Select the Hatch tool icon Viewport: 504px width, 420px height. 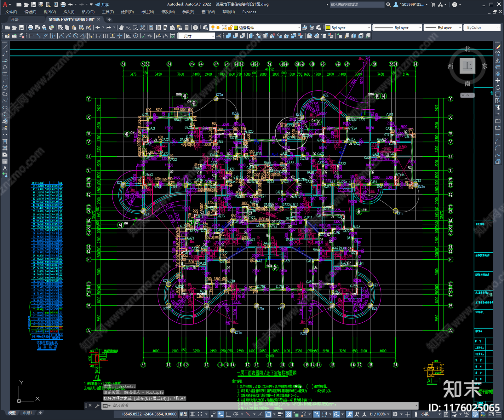[x=5, y=141]
